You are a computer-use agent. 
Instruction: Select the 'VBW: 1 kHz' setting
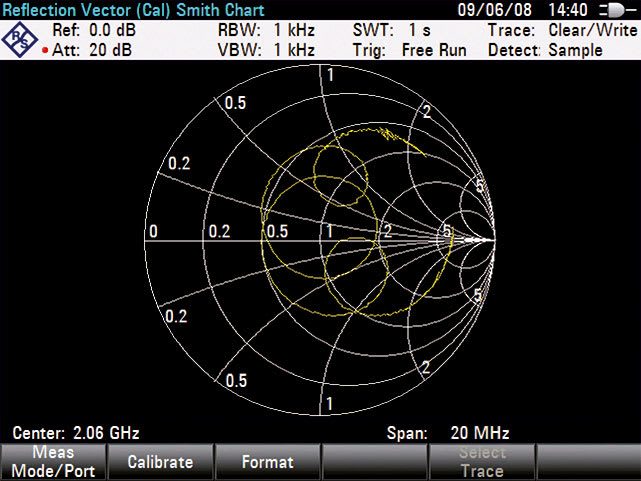coord(266,50)
